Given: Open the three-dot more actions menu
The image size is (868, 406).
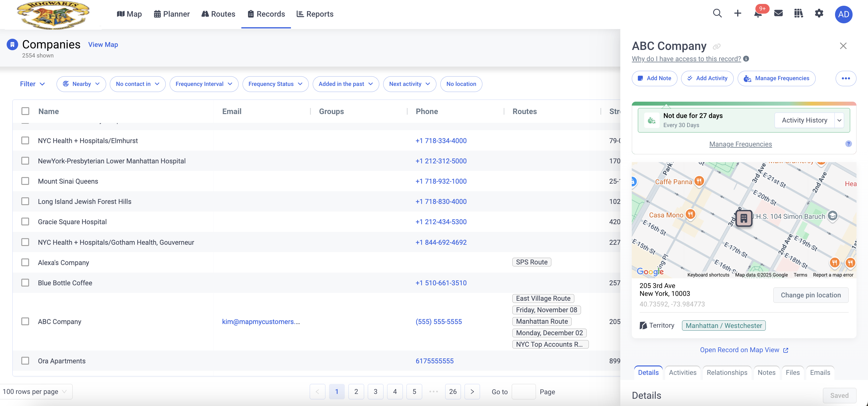Looking at the screenshot, I should [x=845, y=78].
